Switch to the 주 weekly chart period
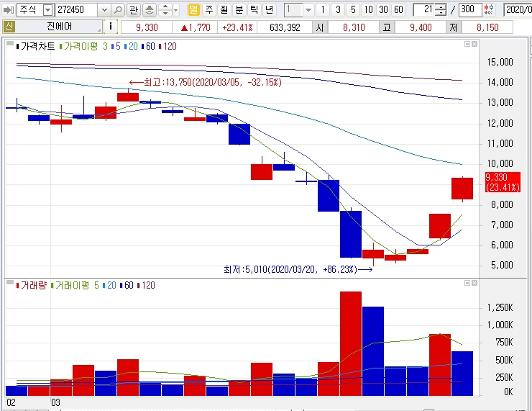The image size is (532, 411). pos(209,10)
